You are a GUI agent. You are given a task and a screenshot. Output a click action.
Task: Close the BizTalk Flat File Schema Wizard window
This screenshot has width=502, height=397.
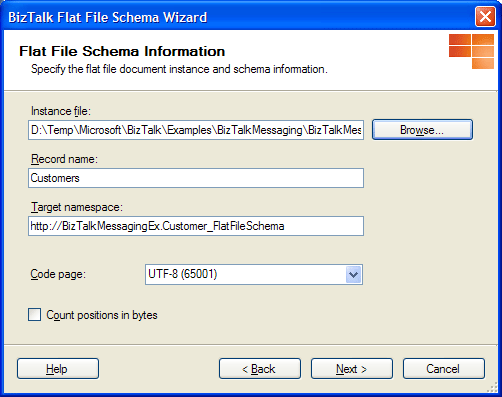(485, 16)
